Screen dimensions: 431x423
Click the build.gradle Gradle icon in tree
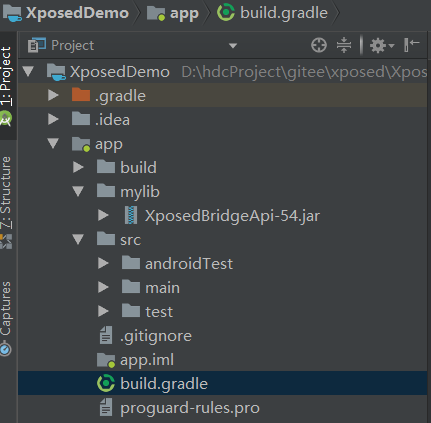tap(106, 383)
